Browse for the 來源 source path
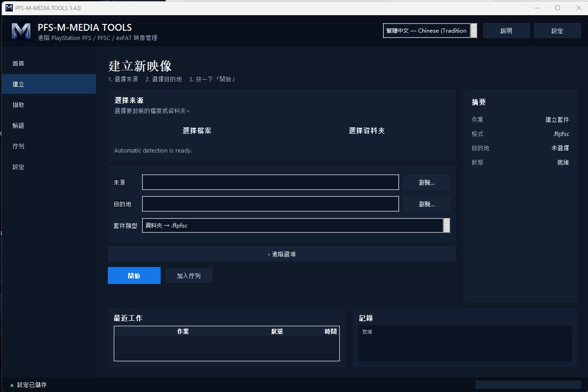588x392 pixels. (x=427, y=182)
